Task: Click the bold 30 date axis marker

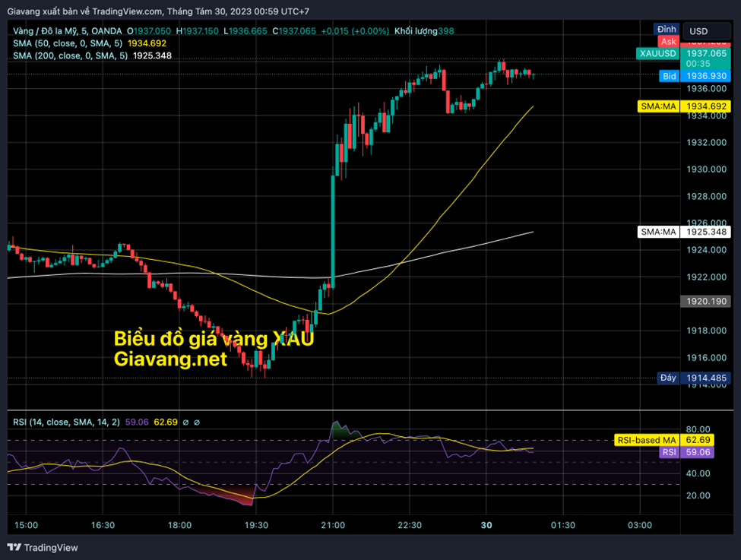Action: [486, 525]
